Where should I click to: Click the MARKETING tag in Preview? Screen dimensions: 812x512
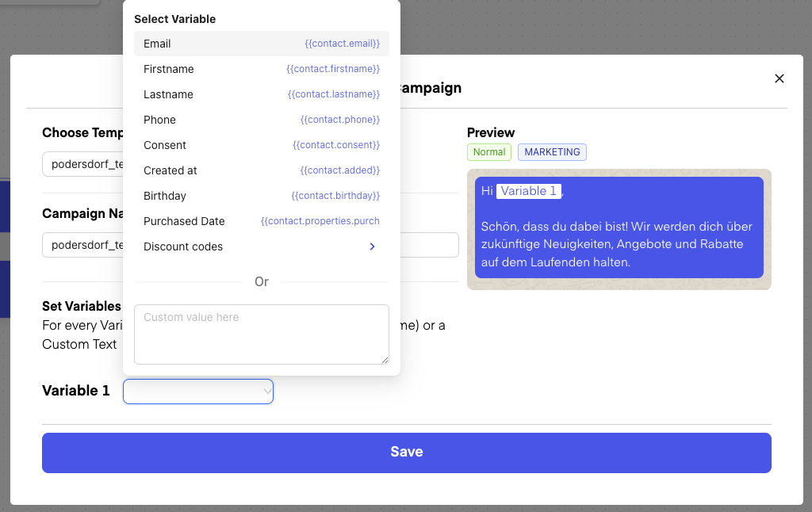point(552,152)
